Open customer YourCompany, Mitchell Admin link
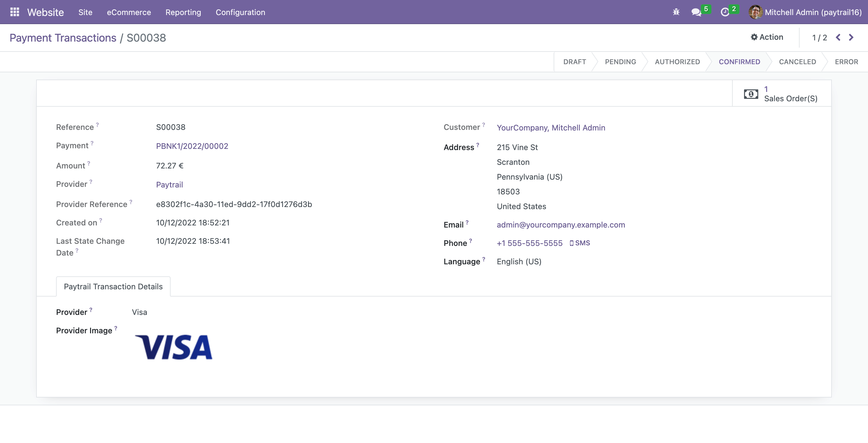This screenshot has width=868, height=443. 551,128
